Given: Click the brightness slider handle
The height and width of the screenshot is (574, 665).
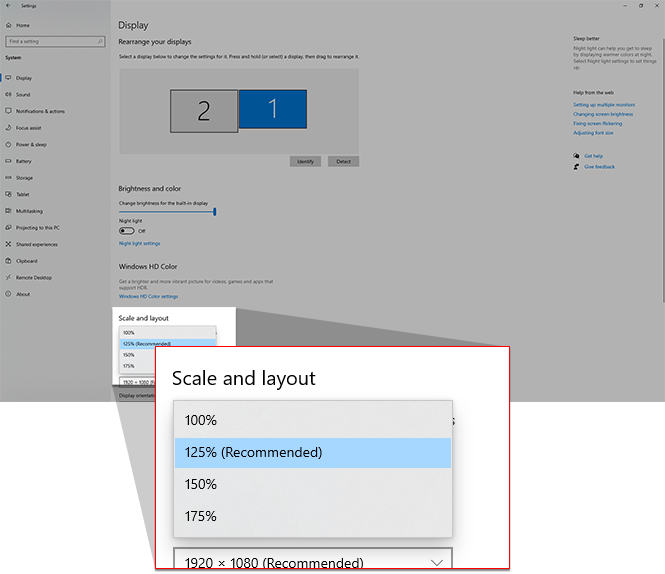Looking at the screenshot, I should 215,211.
